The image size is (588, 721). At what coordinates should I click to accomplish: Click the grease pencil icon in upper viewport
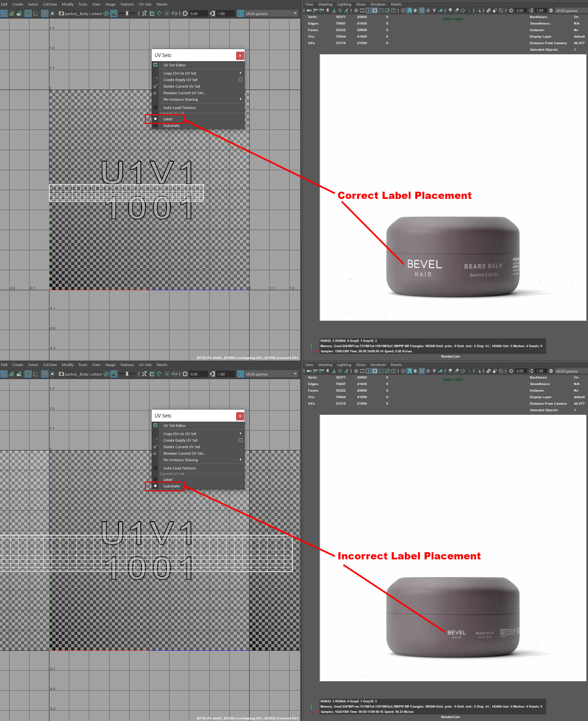pos(346,10)
